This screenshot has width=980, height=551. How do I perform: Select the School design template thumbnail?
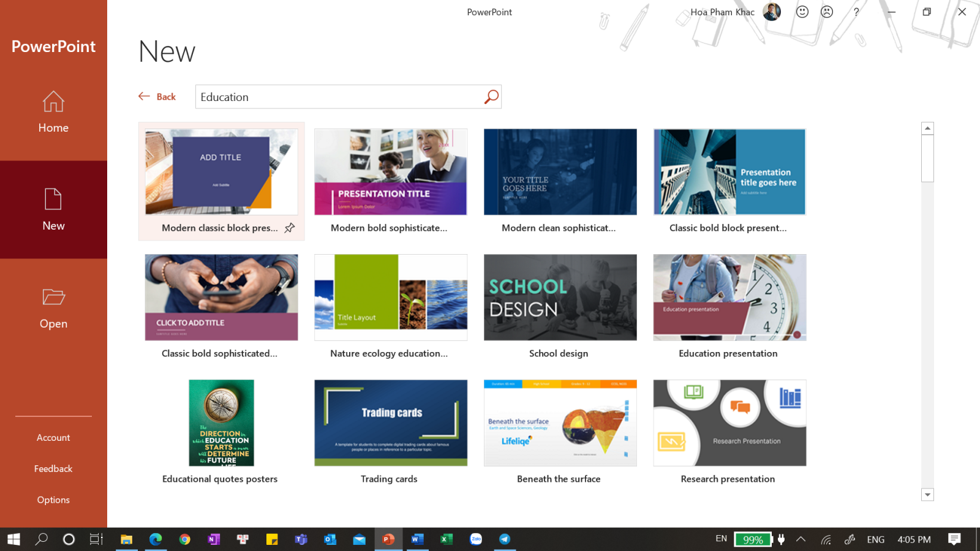[559, 298]
